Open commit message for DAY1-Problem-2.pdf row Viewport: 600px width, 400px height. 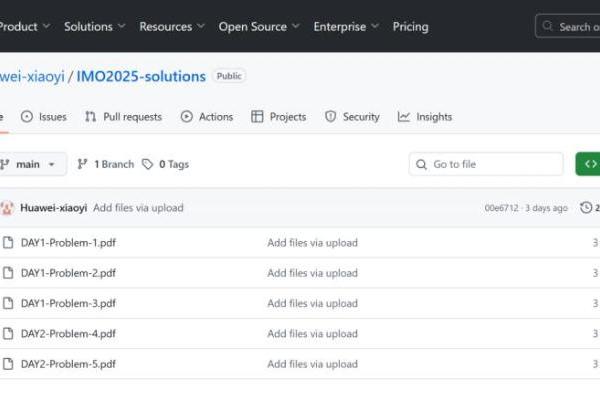[x=312, y=273]
